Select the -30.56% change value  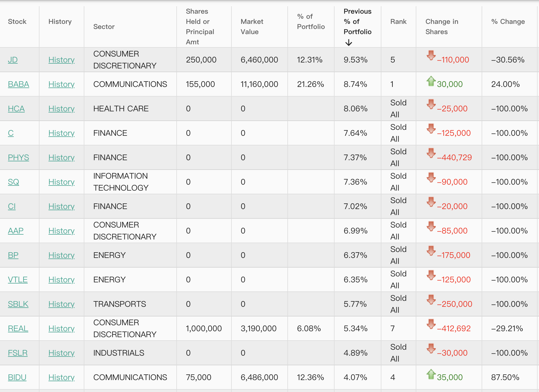(508, 60)
